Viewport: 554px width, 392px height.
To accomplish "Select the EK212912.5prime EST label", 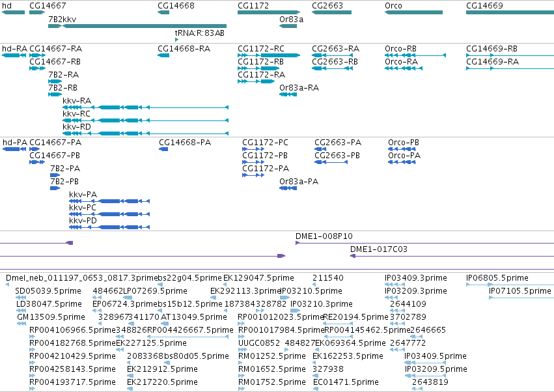I will [x=162, y=369].
